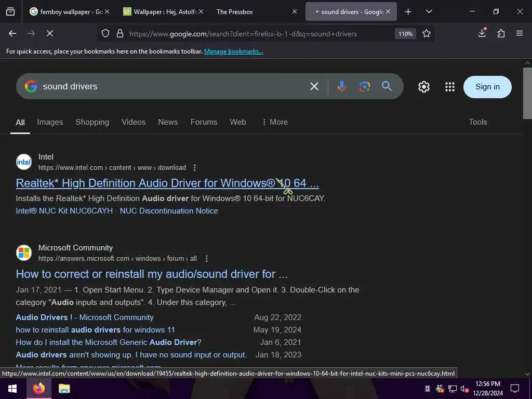Open the clock showing 12:56 PM

click(x=488, y=389)
